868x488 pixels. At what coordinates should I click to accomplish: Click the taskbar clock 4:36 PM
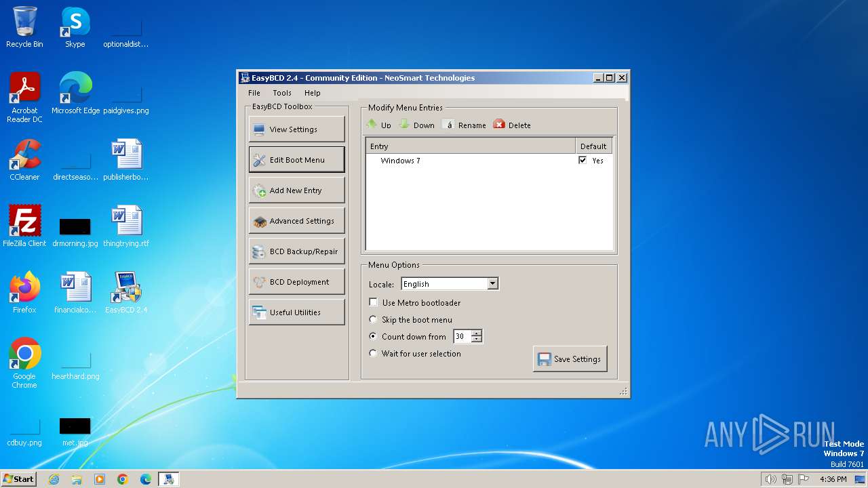pos(833,479)
